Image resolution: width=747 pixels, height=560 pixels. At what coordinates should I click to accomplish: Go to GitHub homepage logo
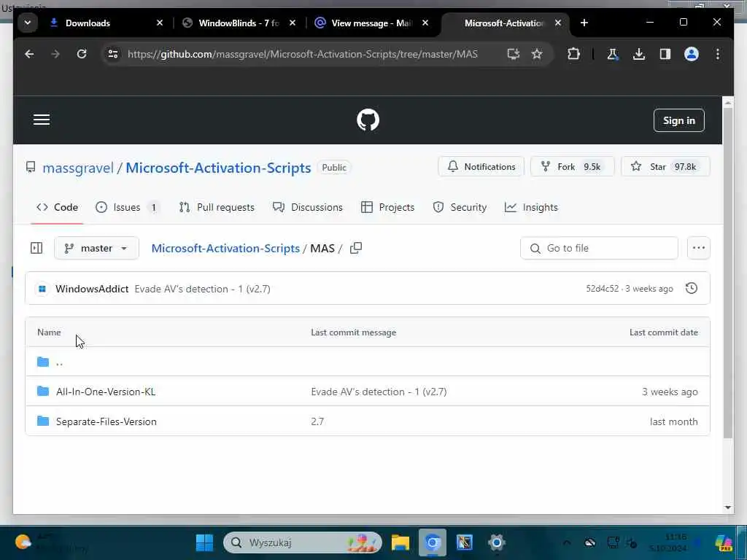click(x=368, y=120)
